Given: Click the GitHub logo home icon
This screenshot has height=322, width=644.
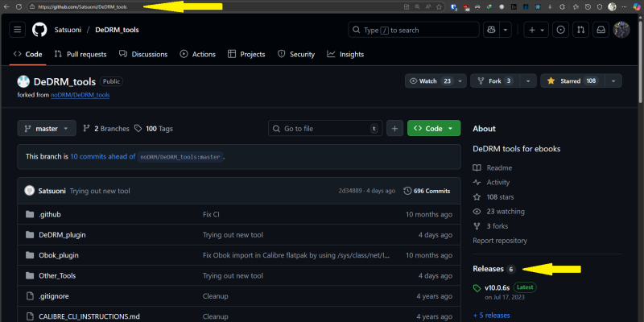Looking at the screenshot, I should coord(39,30).
